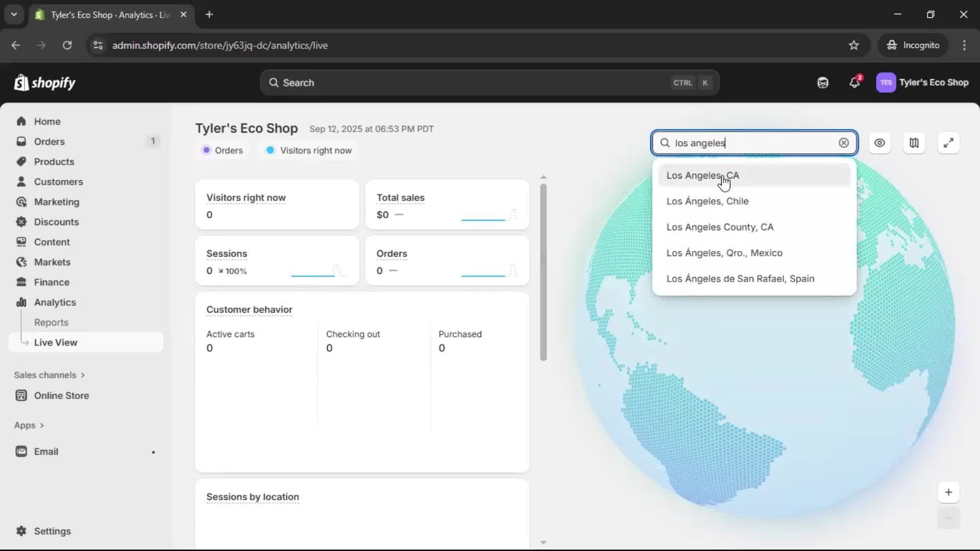
Task: Open the Finance section icon
Action: pos(21,282)
